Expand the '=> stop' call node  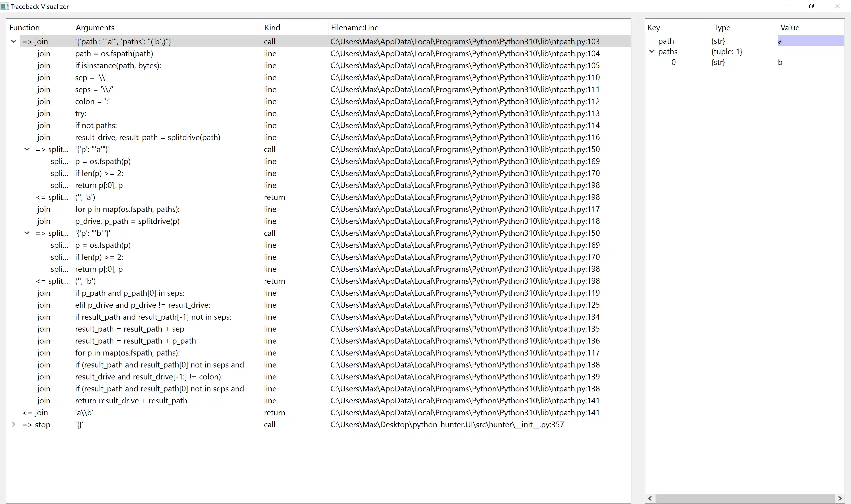[x=13, y=424]
